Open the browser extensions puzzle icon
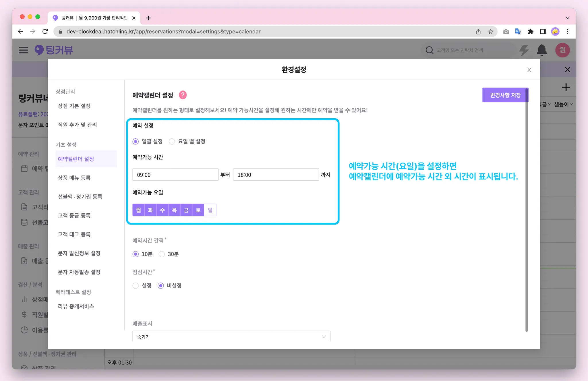The width and height of the screenshot is (588, 381). pos(531,32)
